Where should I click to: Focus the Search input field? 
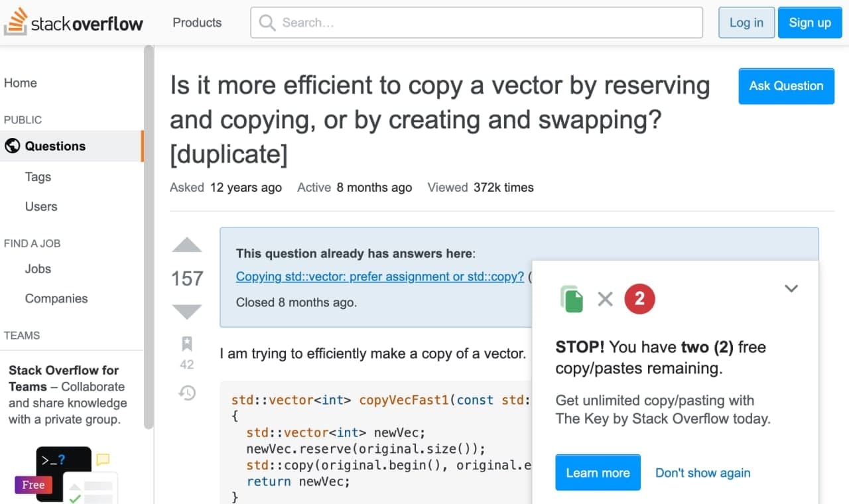pos(476,23)
